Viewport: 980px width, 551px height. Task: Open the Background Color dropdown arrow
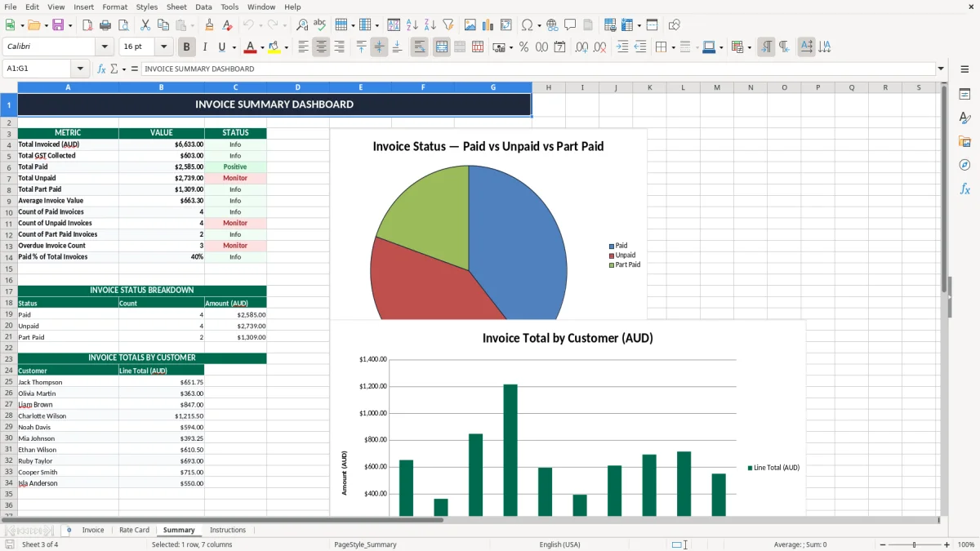pos(286,47)
